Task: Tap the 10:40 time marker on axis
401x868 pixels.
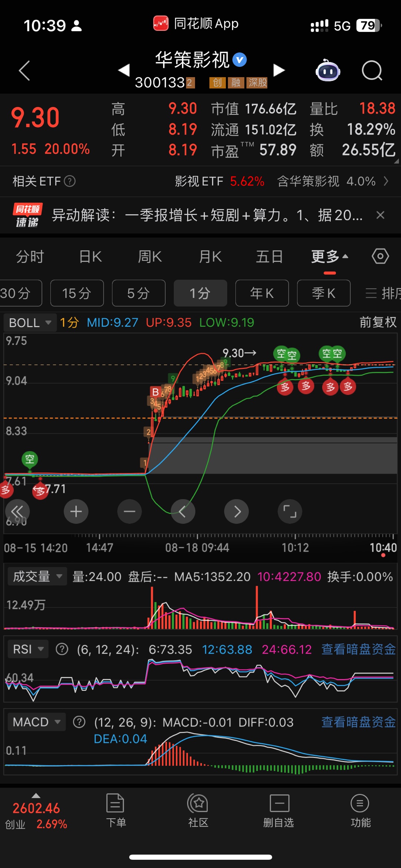Action: click(383, 547)
